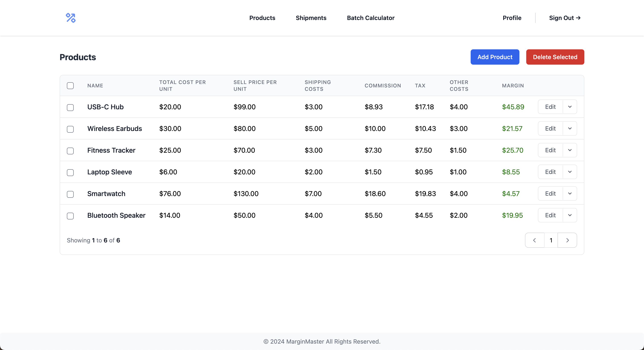
Task: Open the Shipments nav item
Action: click(311, 18)
